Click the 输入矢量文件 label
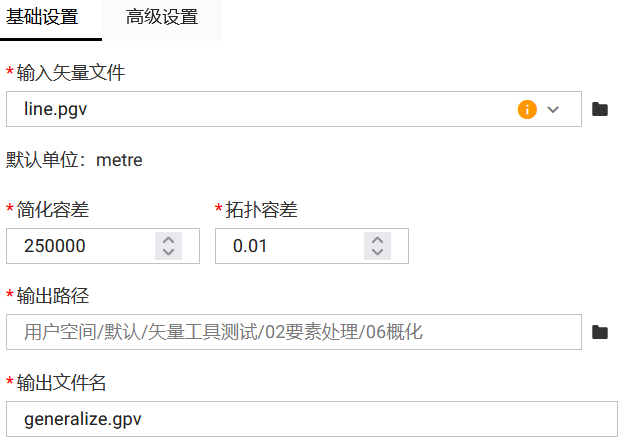 [x=70, y=73]
